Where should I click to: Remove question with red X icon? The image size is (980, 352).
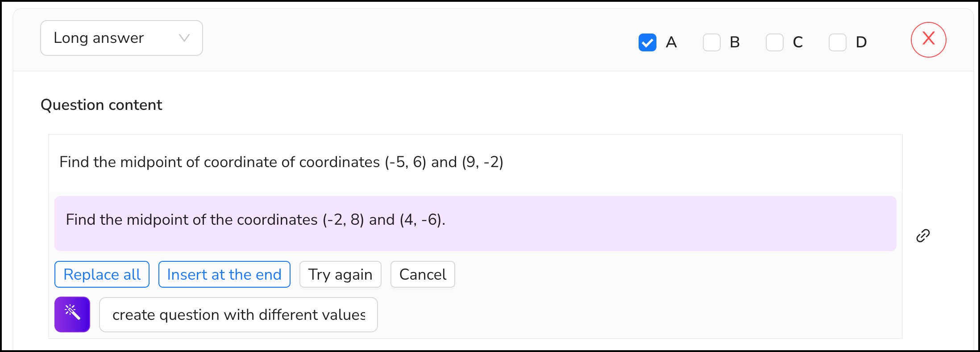(929, 40)
